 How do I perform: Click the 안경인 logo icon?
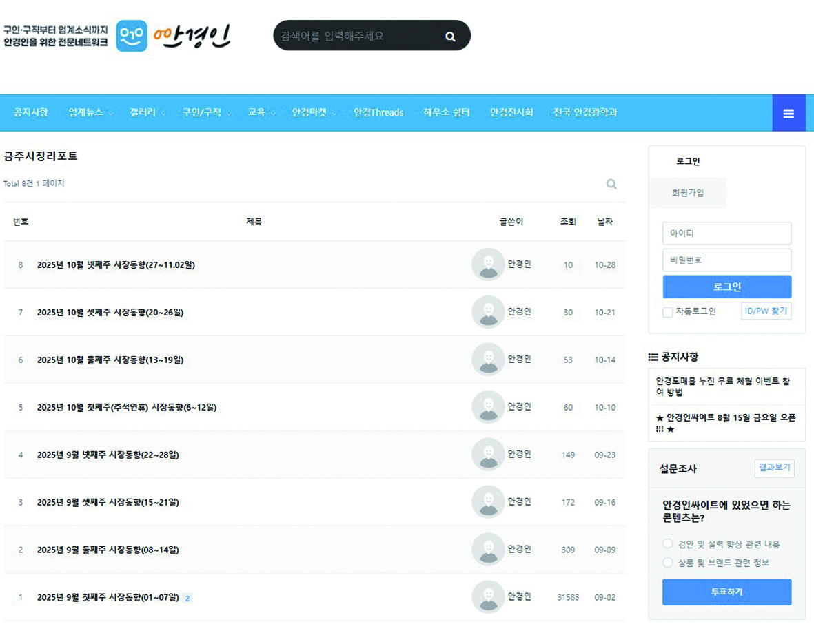tap(132, 36)
